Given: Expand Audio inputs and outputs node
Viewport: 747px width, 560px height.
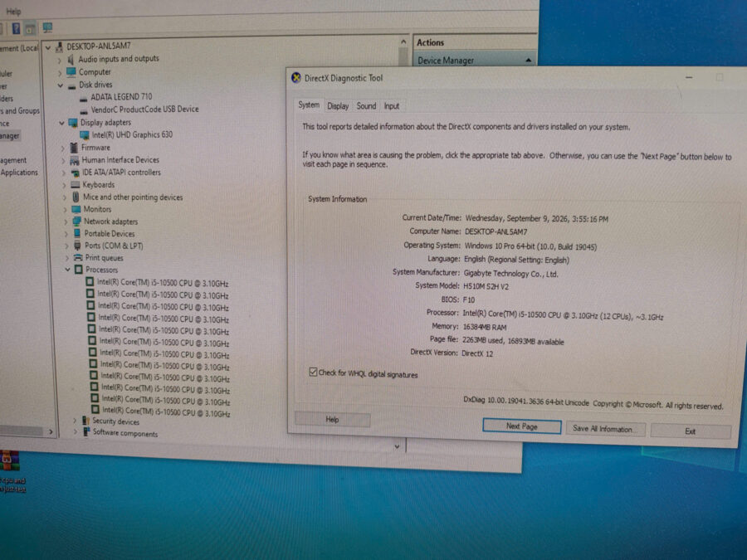Looking at the screenshot, I should pos(60,61).
